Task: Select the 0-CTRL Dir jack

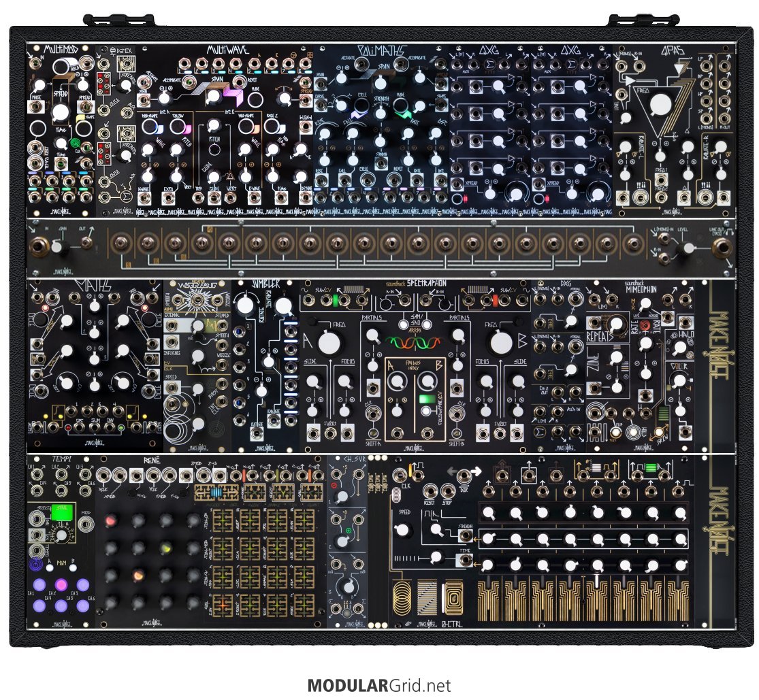Action: click(464, 475)
